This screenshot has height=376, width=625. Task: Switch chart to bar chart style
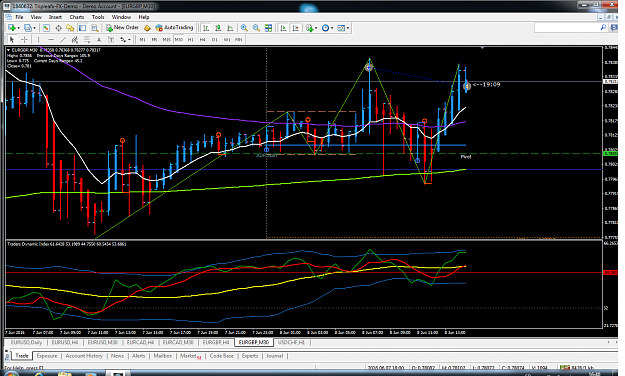click(x=206, y=28)
